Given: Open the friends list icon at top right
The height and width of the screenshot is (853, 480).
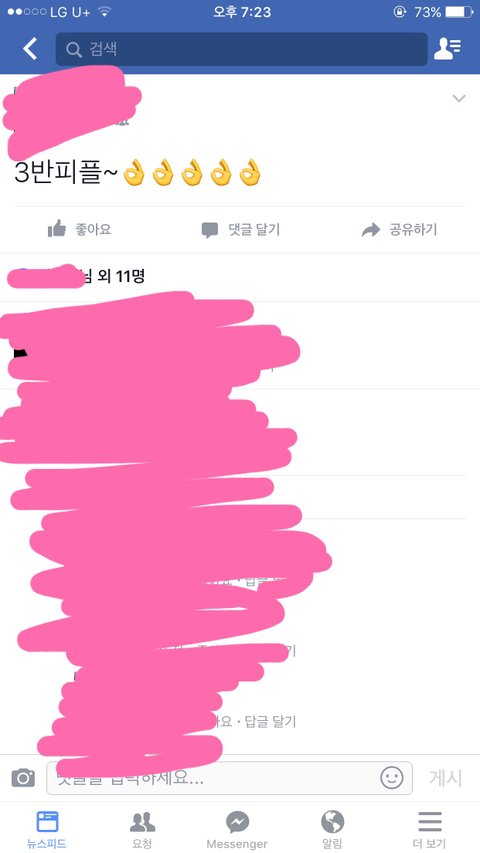Looking at the screenshot, I should coord(447,49).
